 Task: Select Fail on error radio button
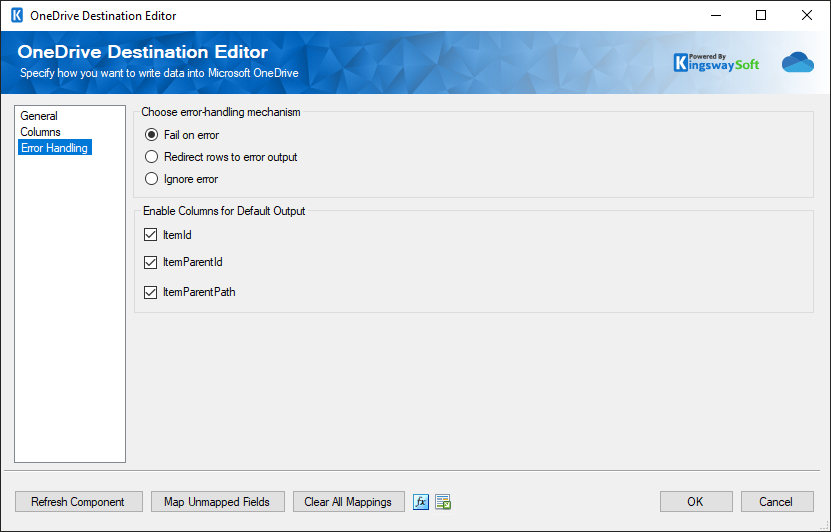click(x=152, y=135)
